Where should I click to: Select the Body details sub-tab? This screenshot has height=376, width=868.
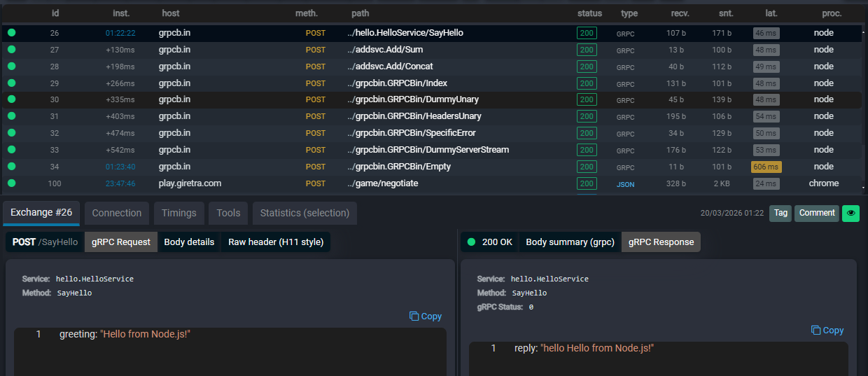(x=189, y=242)
